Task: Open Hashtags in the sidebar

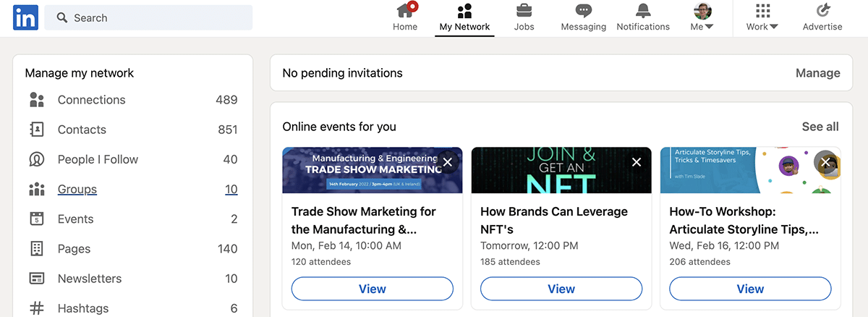Action: click(82, 308)
